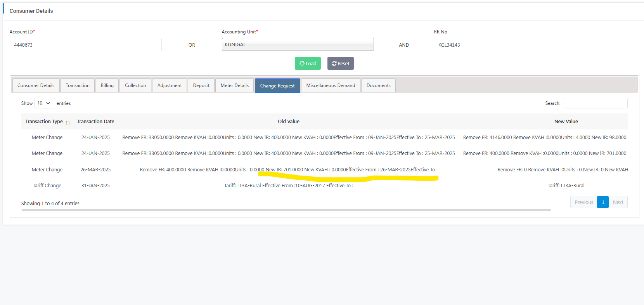Sort by Transaction Type arrows icon
The image size is (644, 305).
tap(68, 122)
